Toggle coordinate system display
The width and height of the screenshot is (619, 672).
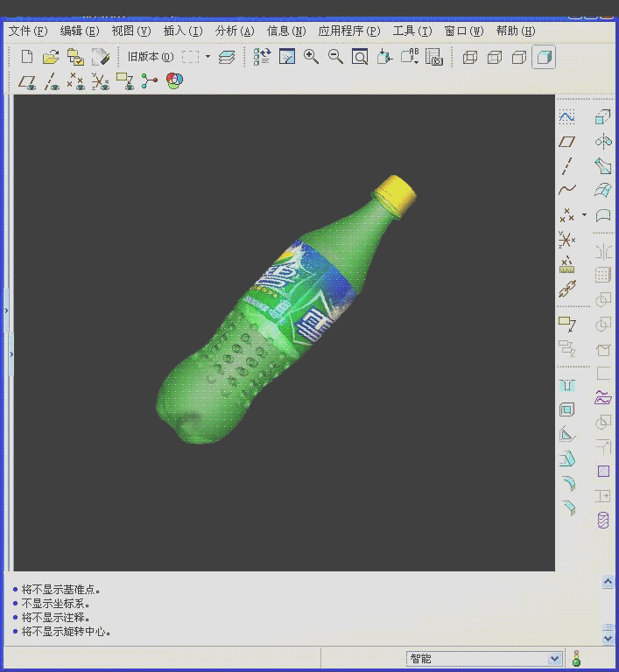pyautogui.click(x=101, y=81)
